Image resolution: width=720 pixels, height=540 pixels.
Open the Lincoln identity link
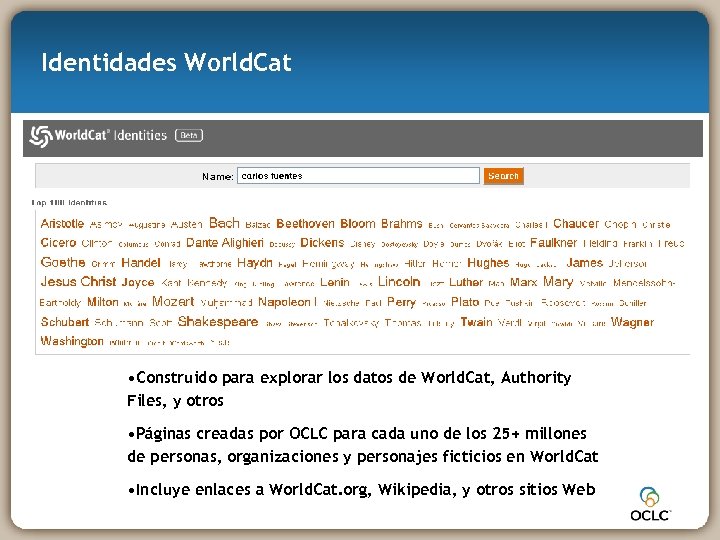(x=399, y=281)
